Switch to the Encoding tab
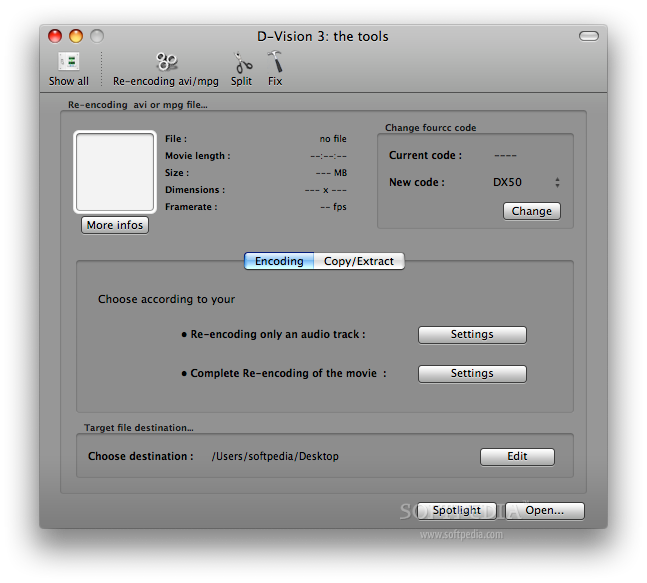The height and width of the screenshot is (583, 647). click(279, 261)
